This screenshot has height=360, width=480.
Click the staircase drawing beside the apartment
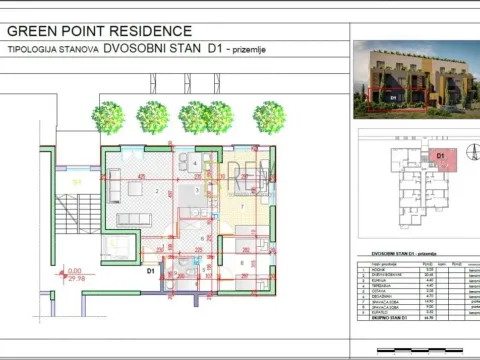point(77,213)
